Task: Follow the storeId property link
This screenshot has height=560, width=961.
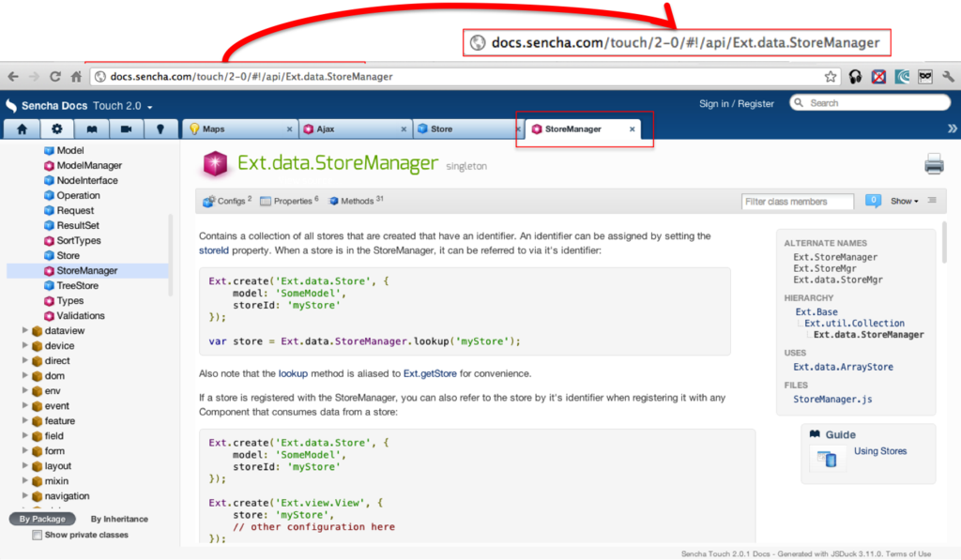Action: pos(213,250)
